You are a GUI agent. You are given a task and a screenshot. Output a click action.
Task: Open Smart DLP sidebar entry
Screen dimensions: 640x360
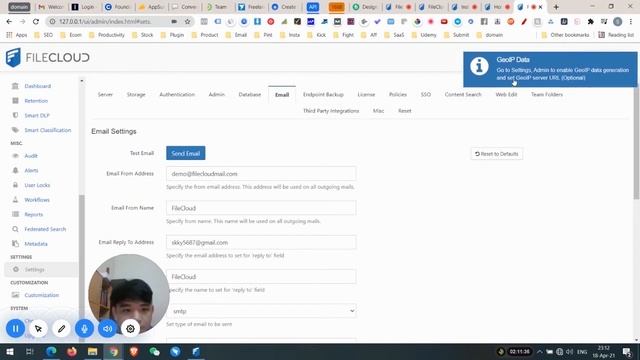pos(37,116)
